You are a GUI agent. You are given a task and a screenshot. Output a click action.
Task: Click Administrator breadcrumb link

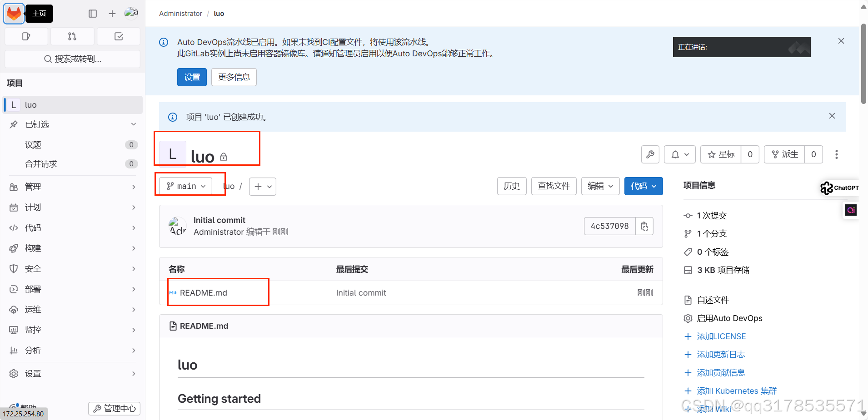(180, 14)
